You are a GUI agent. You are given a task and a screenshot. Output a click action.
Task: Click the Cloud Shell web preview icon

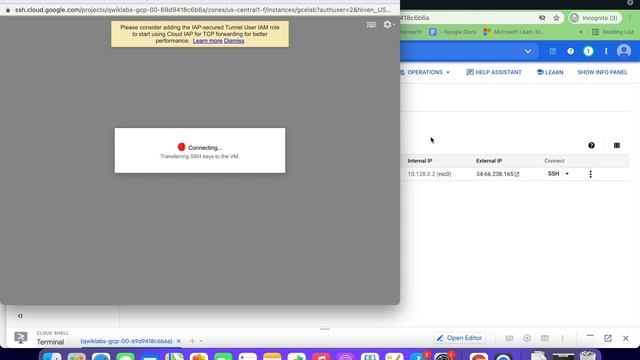pyautogui.click(x=544, y=338)
